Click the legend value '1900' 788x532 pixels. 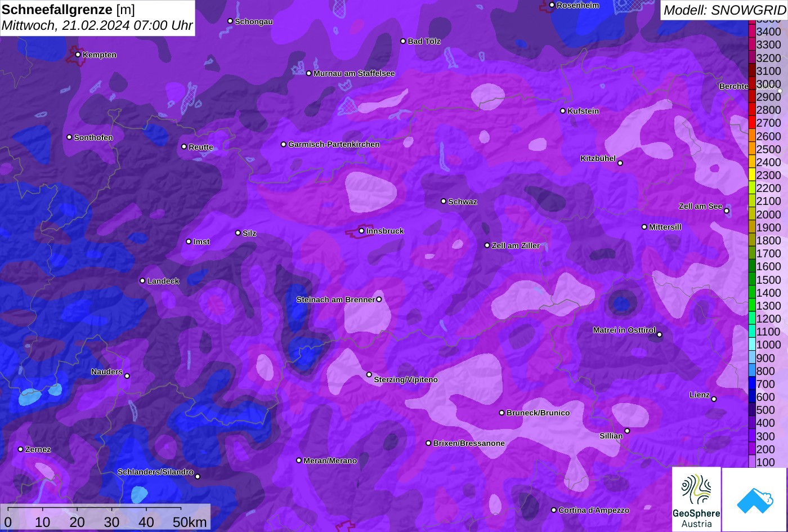769,227
